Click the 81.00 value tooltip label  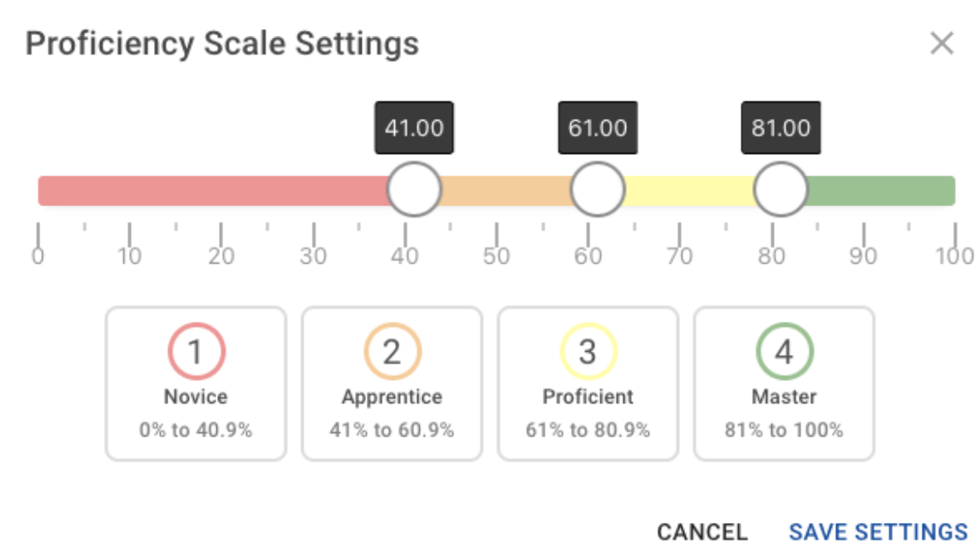click(781, 128)
